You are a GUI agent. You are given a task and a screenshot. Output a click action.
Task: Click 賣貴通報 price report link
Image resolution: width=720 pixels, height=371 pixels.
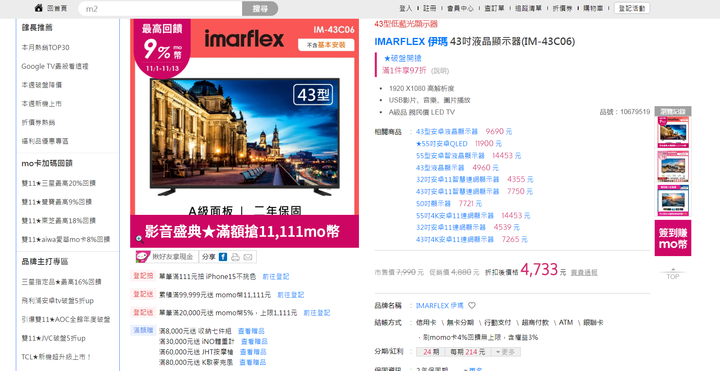coord(584,273)
